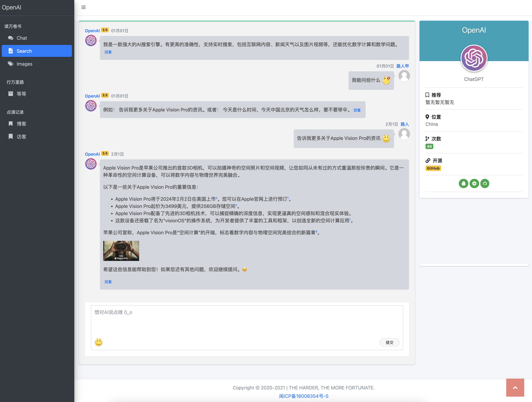
Task: Click the ChatGPT name under profile logo
Action: click(x=474, y=79)
